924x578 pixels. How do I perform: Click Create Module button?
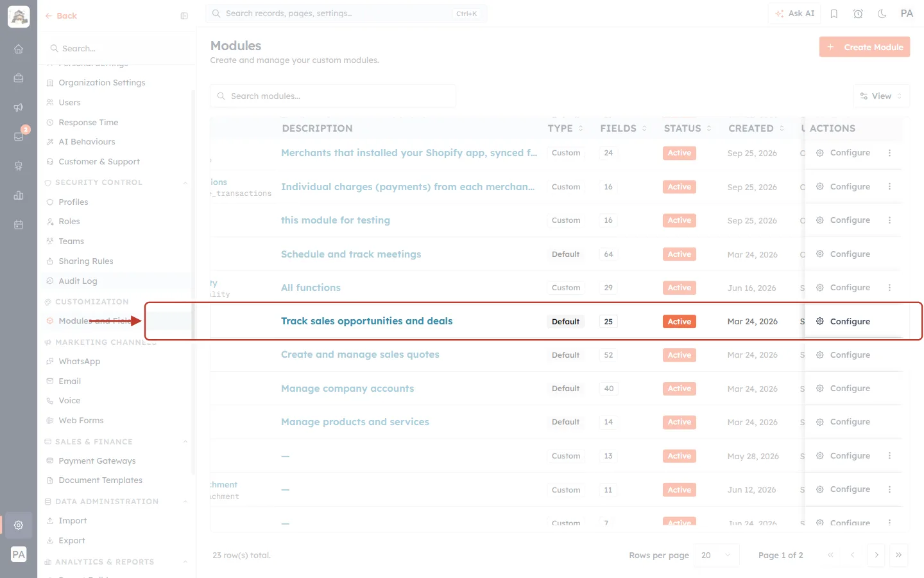click(864, 47)
